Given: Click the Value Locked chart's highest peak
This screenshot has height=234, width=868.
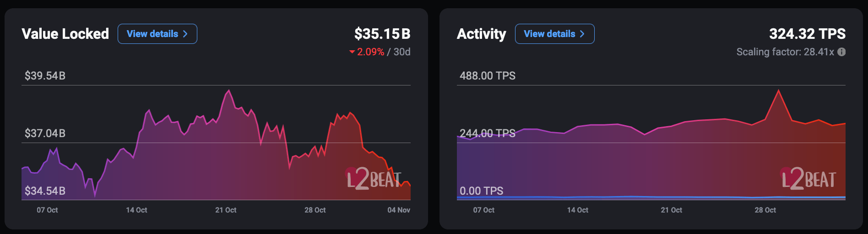Looking at the screenshot, I should coord(228,90).
